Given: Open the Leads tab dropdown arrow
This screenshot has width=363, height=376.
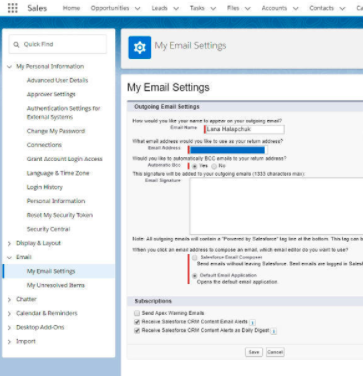Looking at the screenshot, I should [x=176, y=8].
